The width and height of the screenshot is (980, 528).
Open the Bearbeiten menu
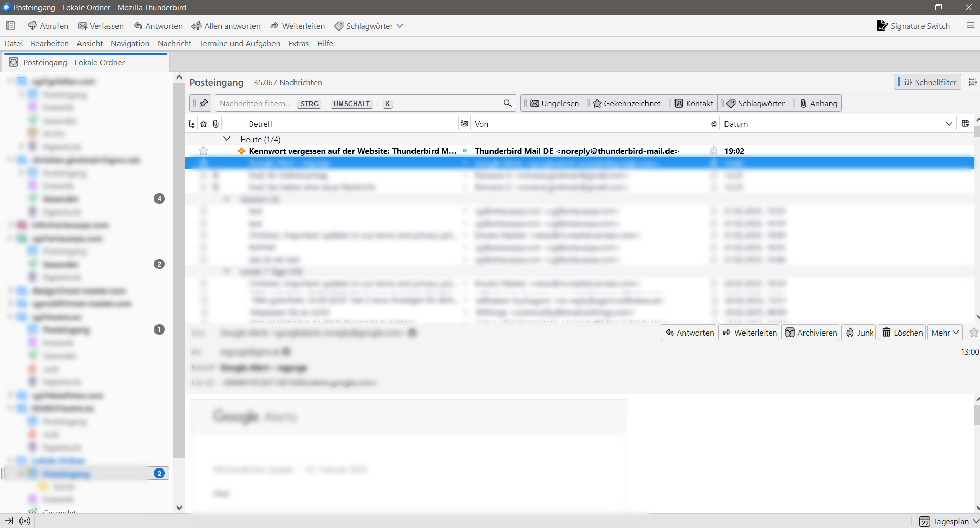click(x=50, y=44)
